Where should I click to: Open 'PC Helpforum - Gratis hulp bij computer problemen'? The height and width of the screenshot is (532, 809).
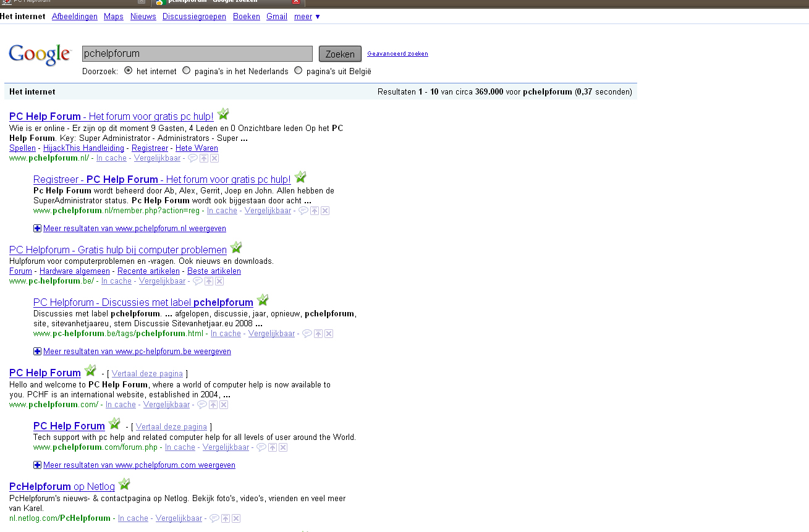118,250
